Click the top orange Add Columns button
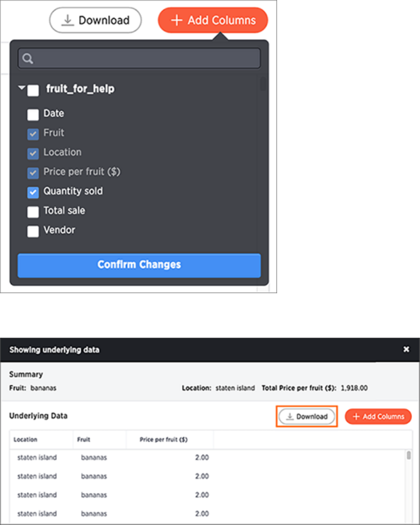The height and width of the screenshot is (525, 420). click(x=213, y=20)
